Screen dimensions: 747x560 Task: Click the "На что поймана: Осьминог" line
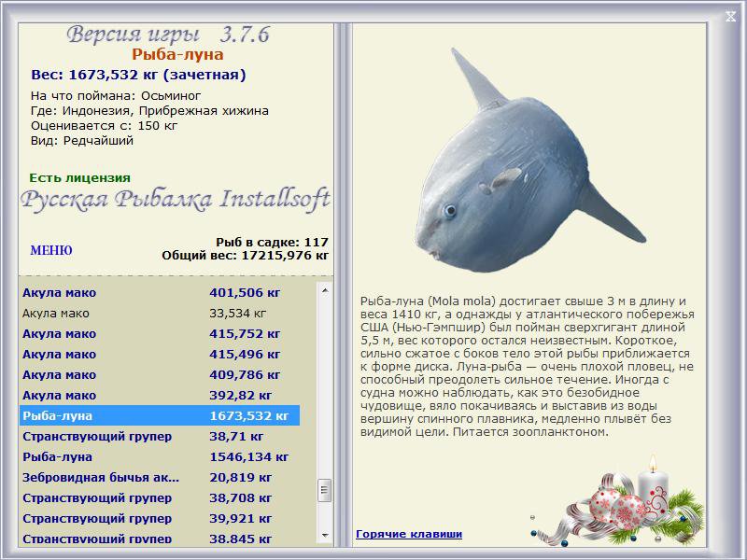[116, 96]
